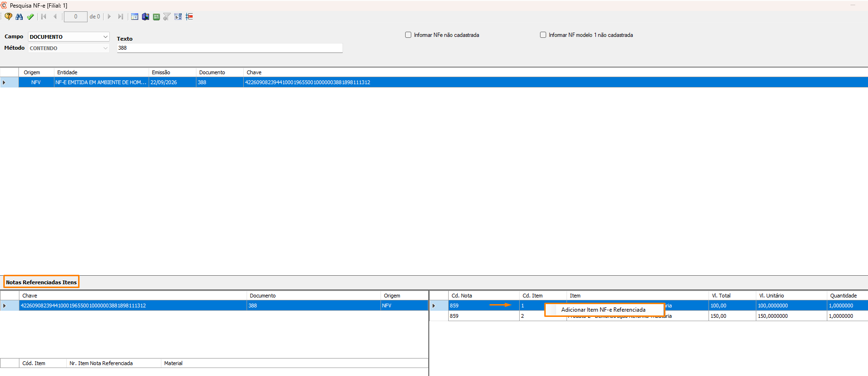Click the 100,0000000 unit value cell
The height and width of the screenshot is (376, 868).
[x=791, y=306]
